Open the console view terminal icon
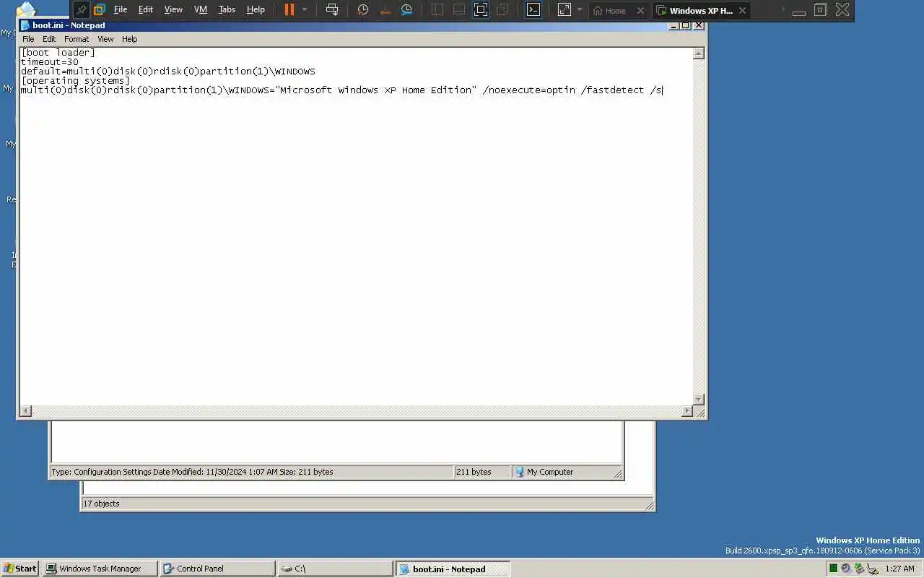The image size is (924, 578). (533, 10)
